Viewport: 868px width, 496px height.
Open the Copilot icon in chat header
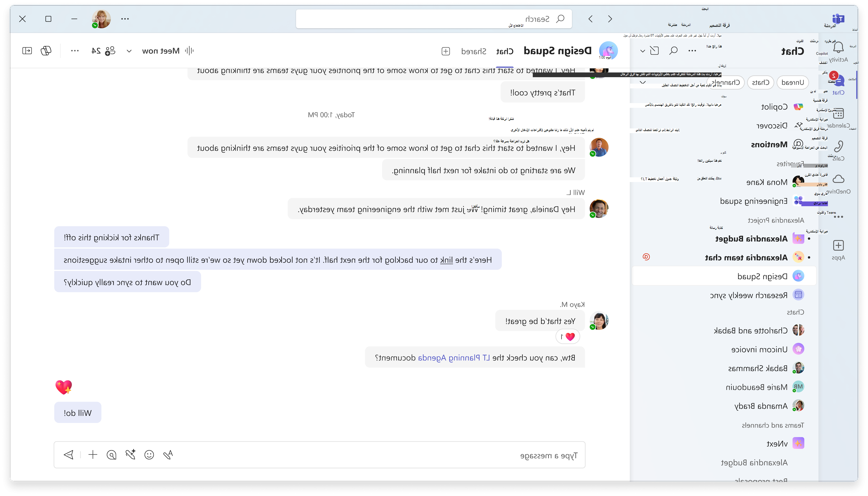[46, 51]
